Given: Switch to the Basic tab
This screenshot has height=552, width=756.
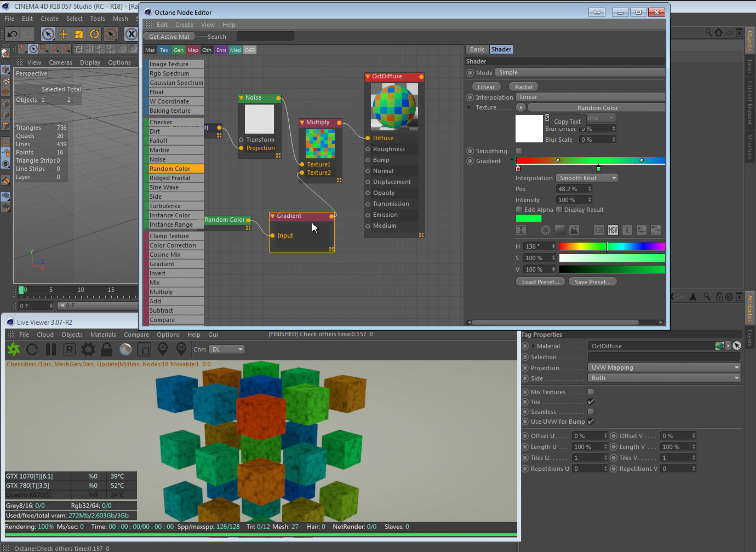Looking at the screenshot, I should coord(477,50).
